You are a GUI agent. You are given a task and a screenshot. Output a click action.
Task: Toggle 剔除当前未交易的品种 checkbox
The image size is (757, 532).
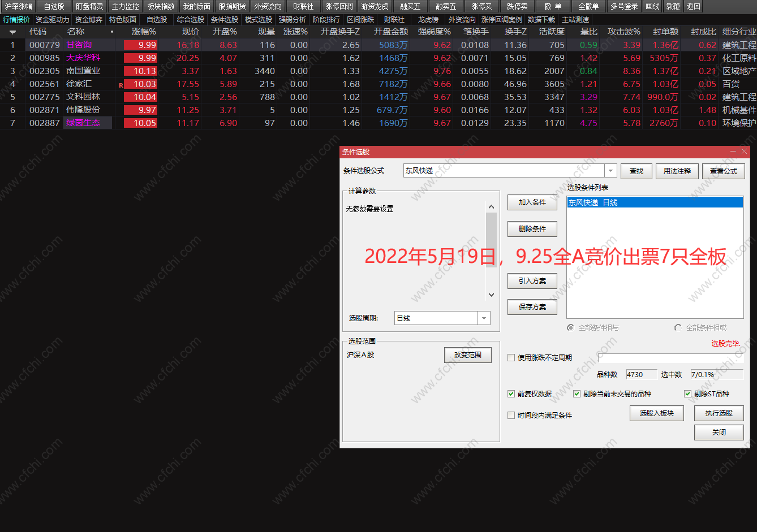point(577,393)
